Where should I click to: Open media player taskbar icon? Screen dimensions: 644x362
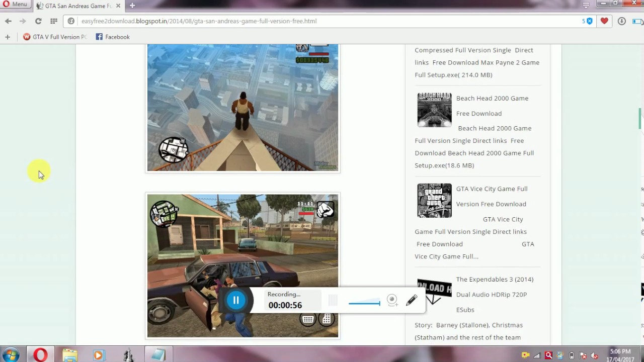99,355
